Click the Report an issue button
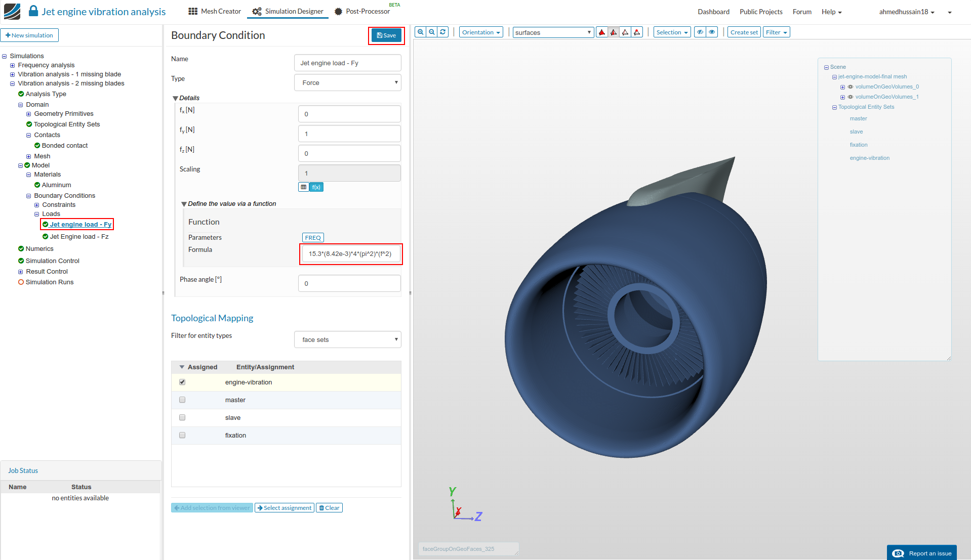Screen dimensions: 971x560 [921, 553]
